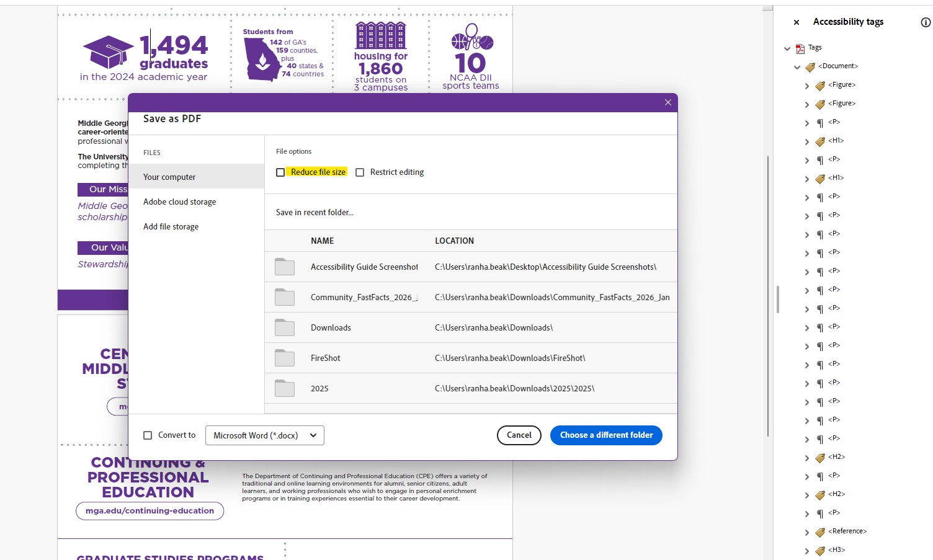This screenshot has height=560, width=933.
Task: Click the <Reference> tag icon
Action: 819,531
